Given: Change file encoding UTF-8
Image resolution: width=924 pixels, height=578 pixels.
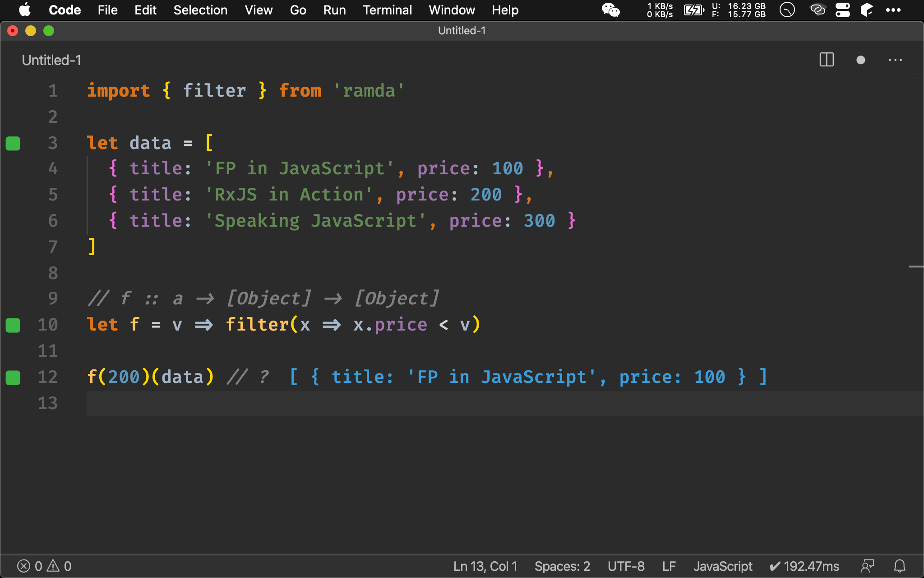Looking at the screenshot, I should point(626,566).
